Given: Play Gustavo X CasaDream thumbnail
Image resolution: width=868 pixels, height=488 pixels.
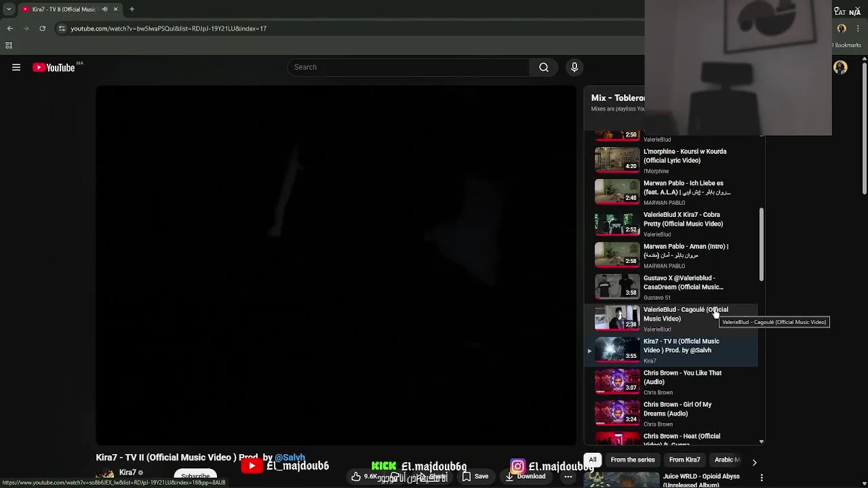Looking at the screenshot, I should click(617, 287).
